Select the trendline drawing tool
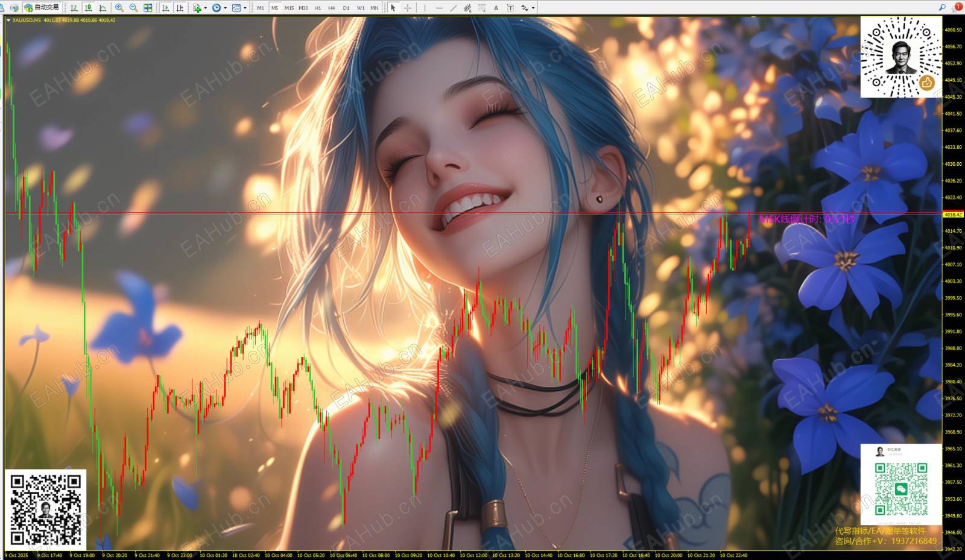The height and width of the screenshot is (560, 965). [454, 8]
